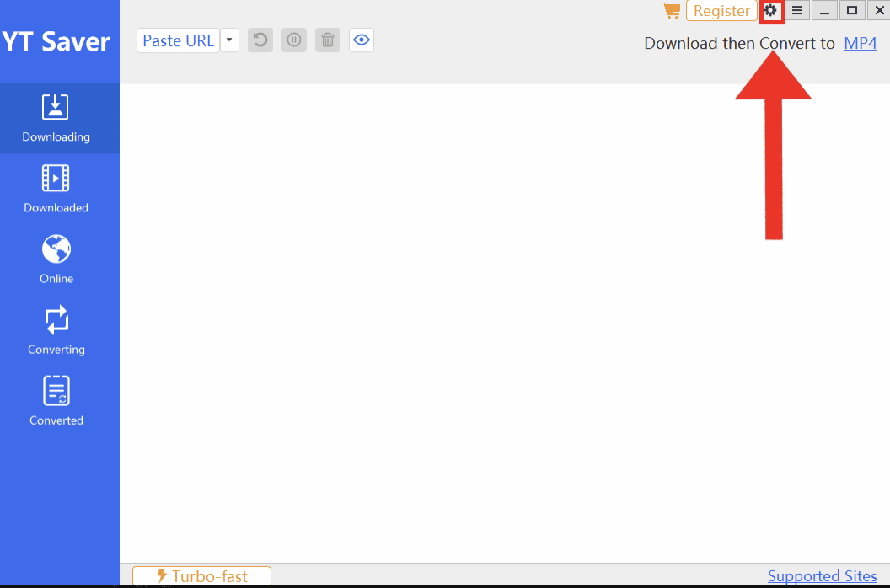Expand the Paste URL dropdown arrow
890x588 pixels.
click(x=229, y=40)
